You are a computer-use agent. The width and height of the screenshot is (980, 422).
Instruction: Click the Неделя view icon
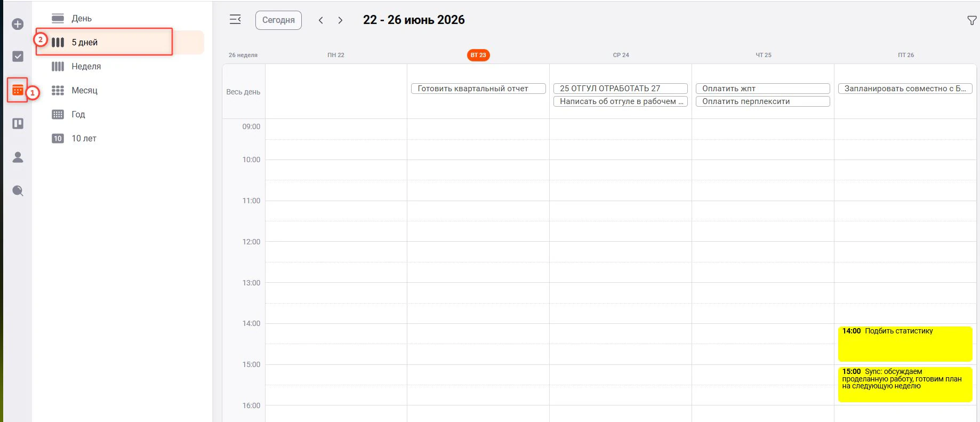[58, 66]
